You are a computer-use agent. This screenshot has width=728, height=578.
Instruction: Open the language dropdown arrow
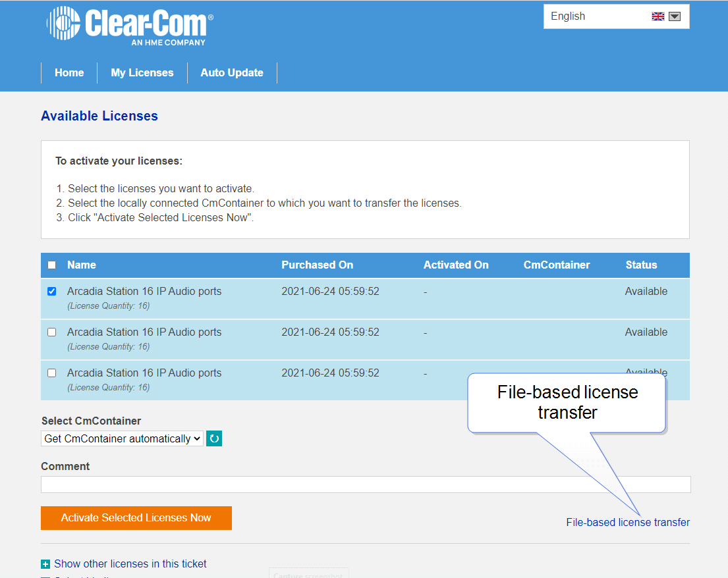click(675, 16)
